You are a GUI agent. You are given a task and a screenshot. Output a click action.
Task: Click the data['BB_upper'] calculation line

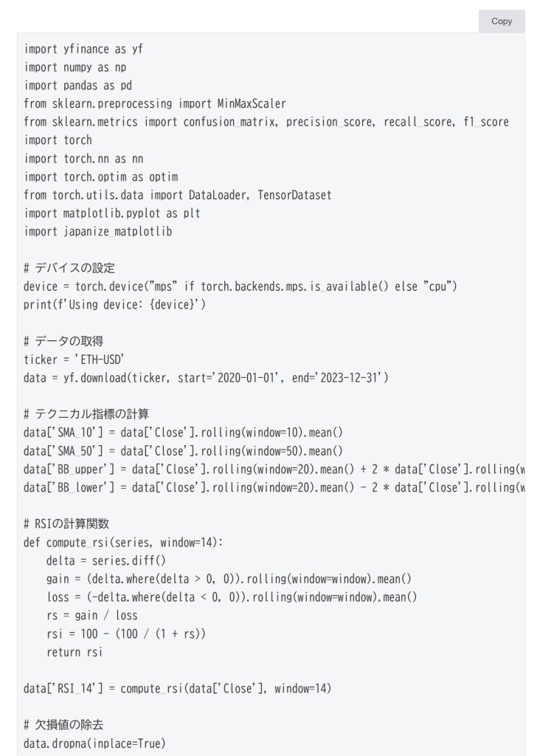tap(273, 469)
